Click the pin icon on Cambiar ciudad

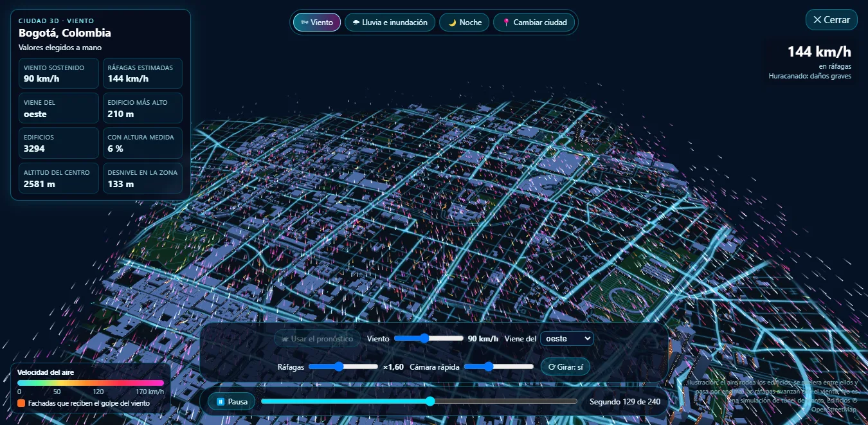pyautogui.click(x=506, y=23)
